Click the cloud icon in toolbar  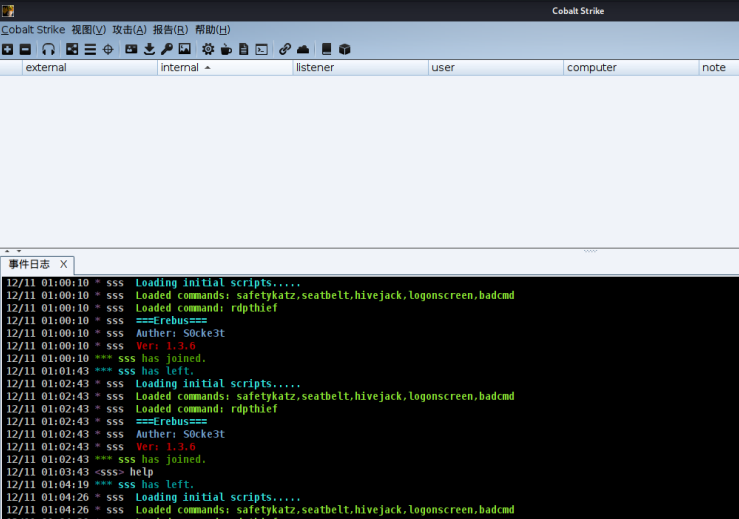tap(303, 49)
